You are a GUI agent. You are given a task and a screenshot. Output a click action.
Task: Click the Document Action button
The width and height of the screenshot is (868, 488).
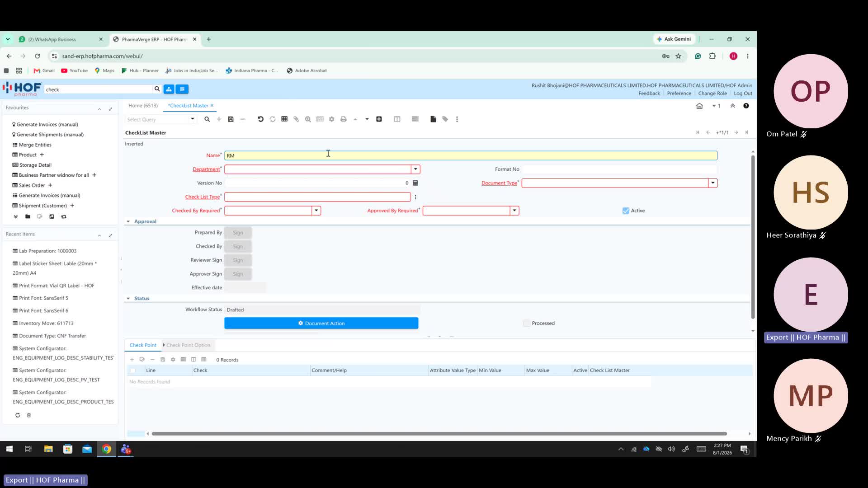coord(321,324)
